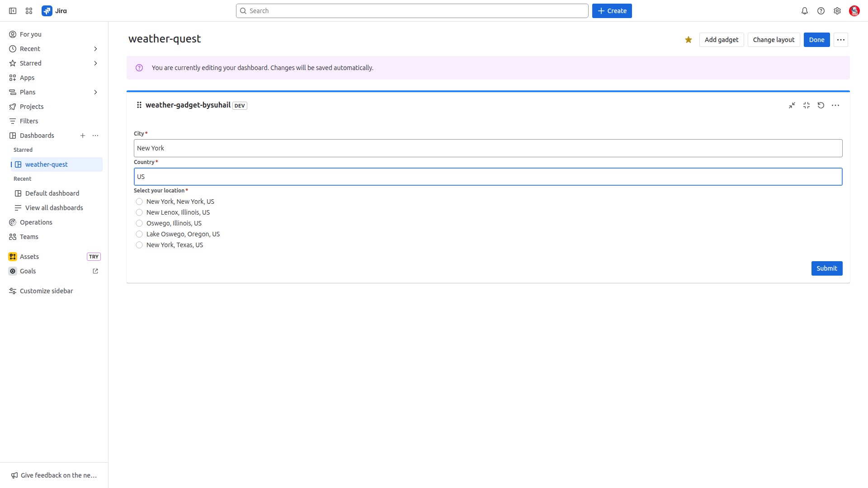Open the settings gear icon

click(837, 11)
